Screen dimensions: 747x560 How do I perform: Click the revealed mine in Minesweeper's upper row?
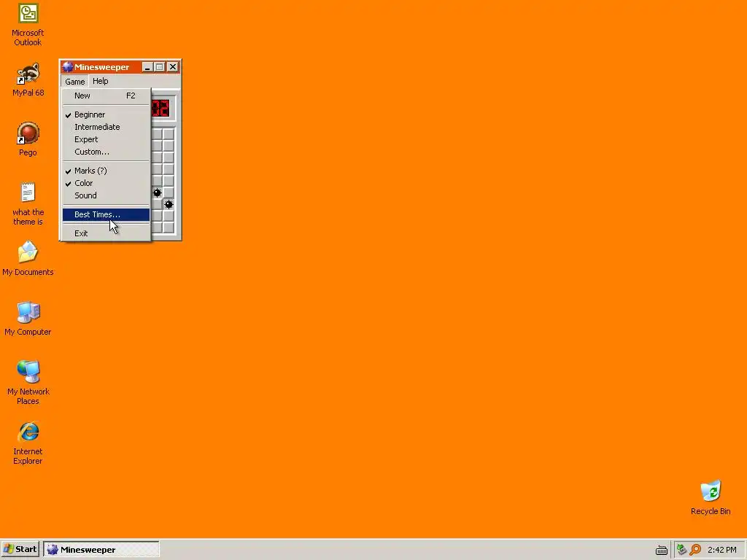pyautogui.click(x=158, y=192)
